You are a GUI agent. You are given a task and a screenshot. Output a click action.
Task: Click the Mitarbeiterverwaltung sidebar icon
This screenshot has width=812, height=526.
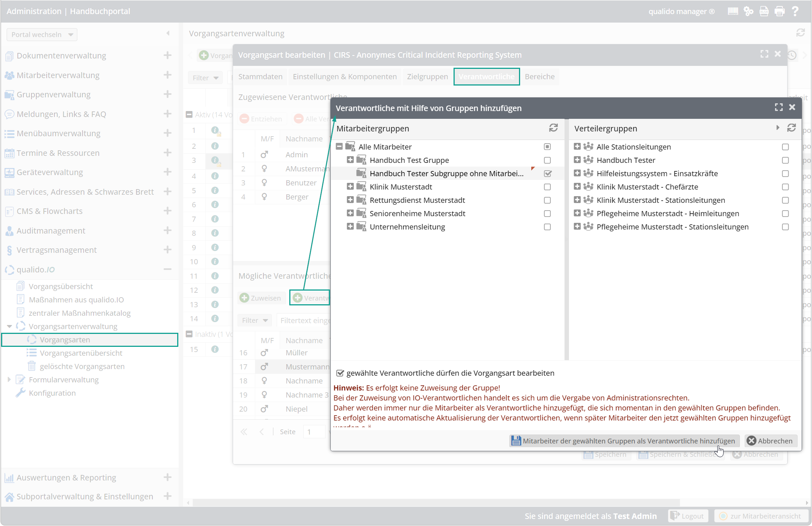(9, 75)
